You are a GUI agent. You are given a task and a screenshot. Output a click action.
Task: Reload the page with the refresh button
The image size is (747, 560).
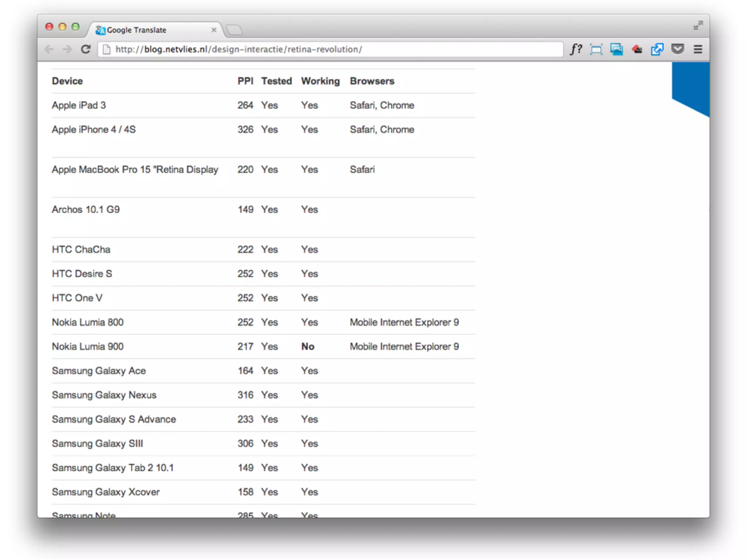[x=86, y=49]
